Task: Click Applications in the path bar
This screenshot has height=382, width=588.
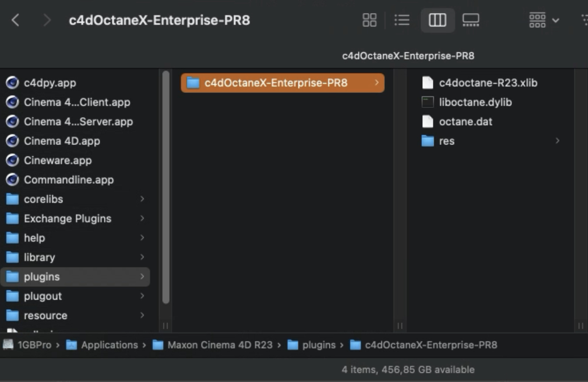Action: pyautogui.click(x=109, y=345)
